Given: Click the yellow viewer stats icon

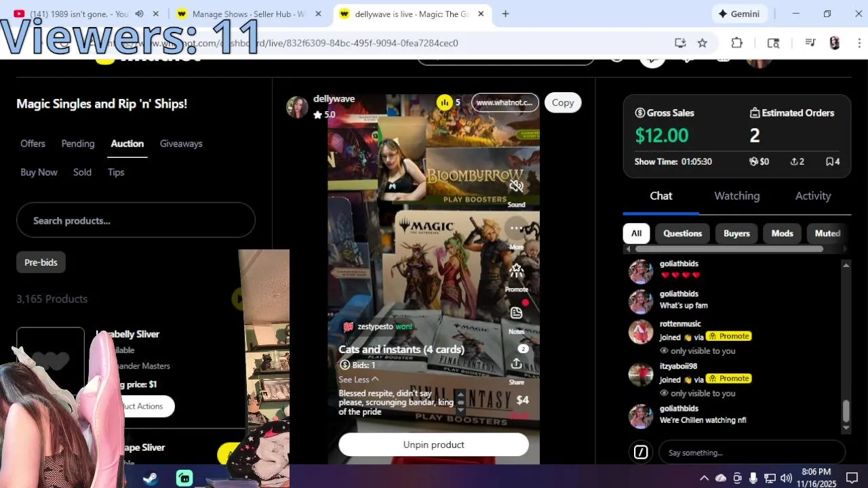Looking at the screenshot, I should tap(444, 102).
